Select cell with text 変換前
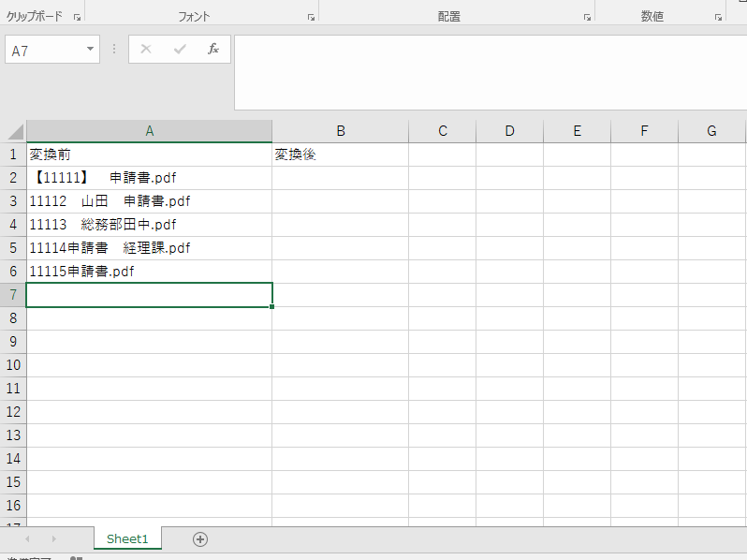 tap(149, 155)
